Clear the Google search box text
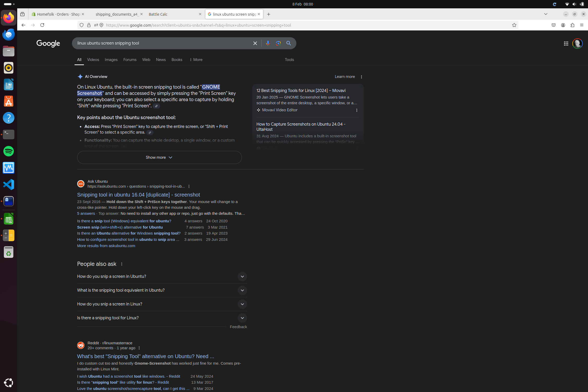The width and height of the screenshot is (588, 392). click(255, 43)
